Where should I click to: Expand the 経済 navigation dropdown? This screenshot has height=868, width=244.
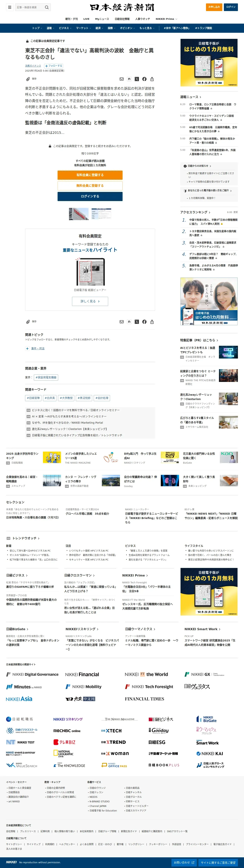(99, 28)
